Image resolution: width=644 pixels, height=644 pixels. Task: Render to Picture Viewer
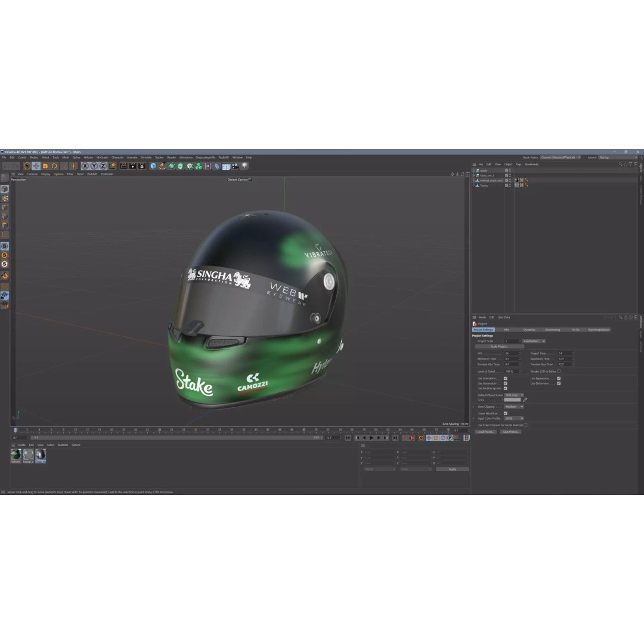click(132, 166)
